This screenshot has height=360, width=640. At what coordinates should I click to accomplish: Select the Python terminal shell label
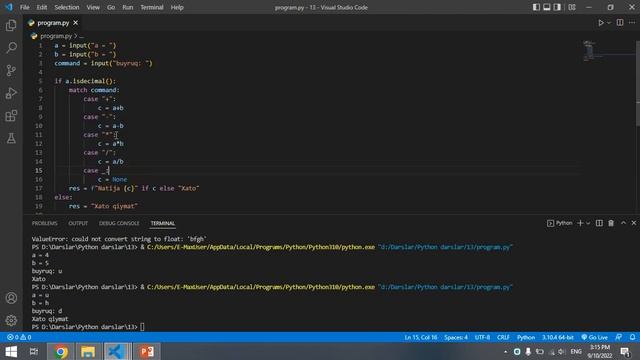click(560, 223)
